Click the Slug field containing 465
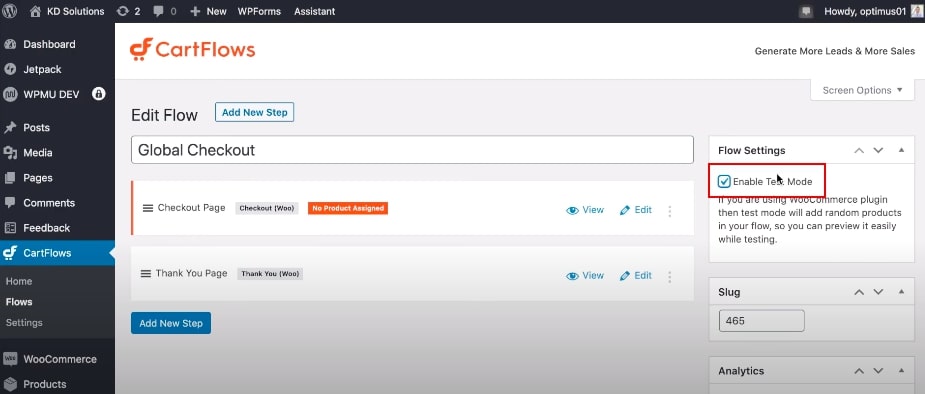925x394 pixels. tap(762, 321)
